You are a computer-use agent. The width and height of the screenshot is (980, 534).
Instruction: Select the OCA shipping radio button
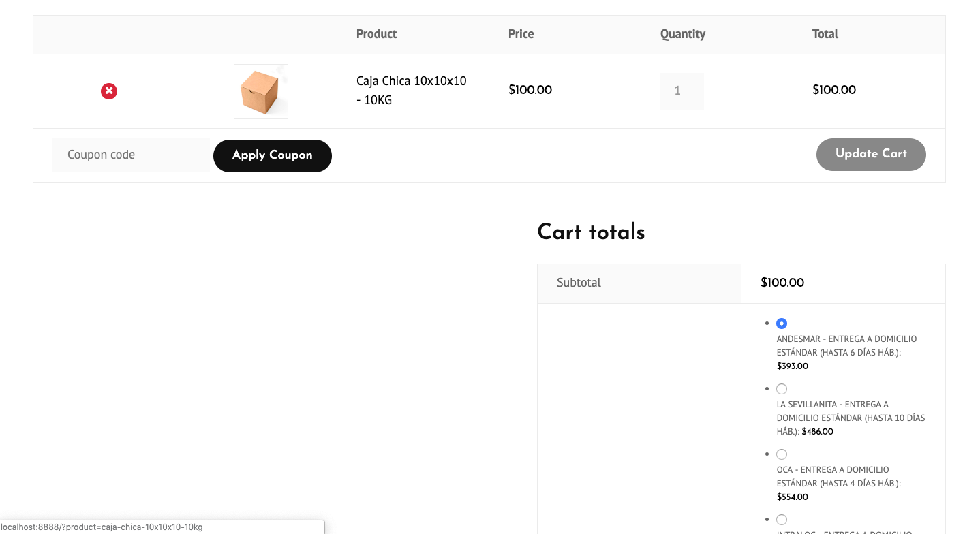782,454
